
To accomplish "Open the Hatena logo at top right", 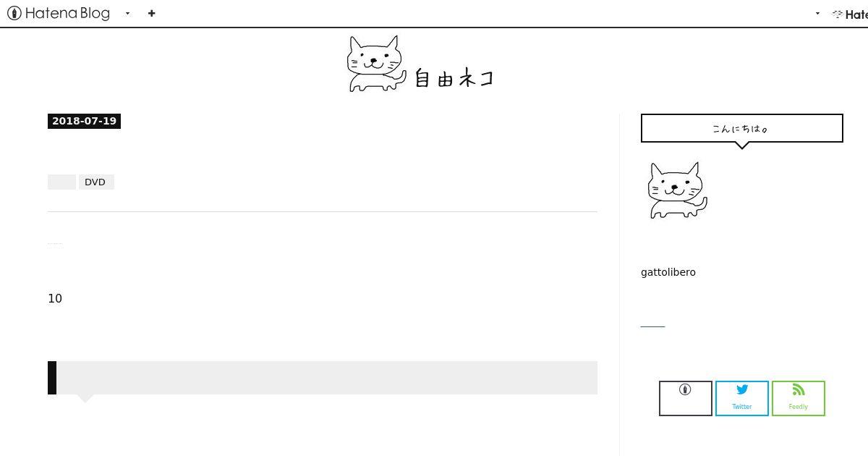I will pos(850,14).
